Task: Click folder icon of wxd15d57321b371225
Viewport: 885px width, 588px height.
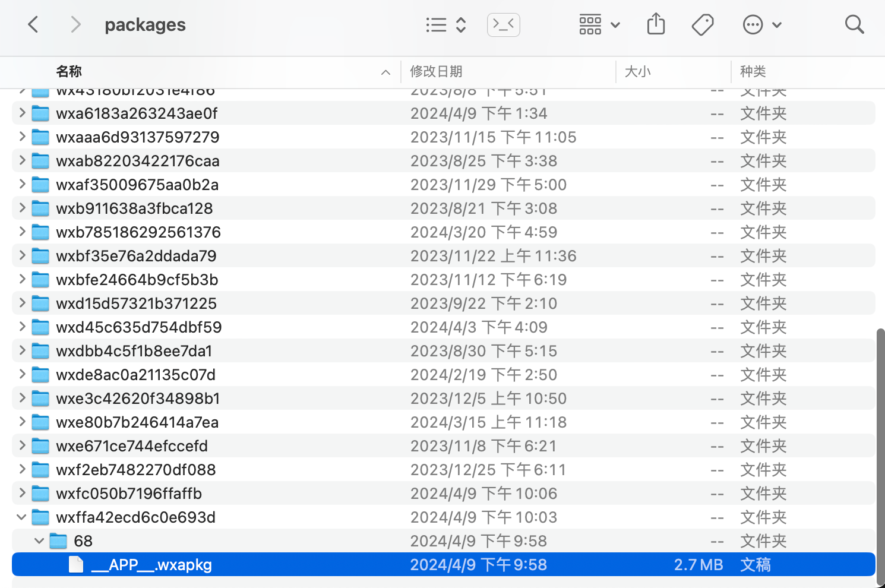Action: tap(40, 304)
